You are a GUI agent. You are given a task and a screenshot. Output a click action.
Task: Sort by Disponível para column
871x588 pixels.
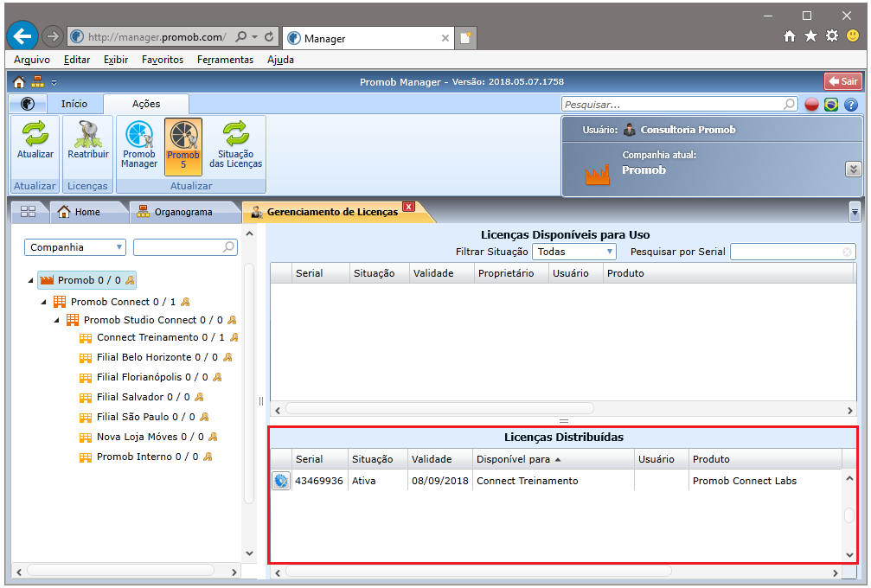(x=554, y=459)
